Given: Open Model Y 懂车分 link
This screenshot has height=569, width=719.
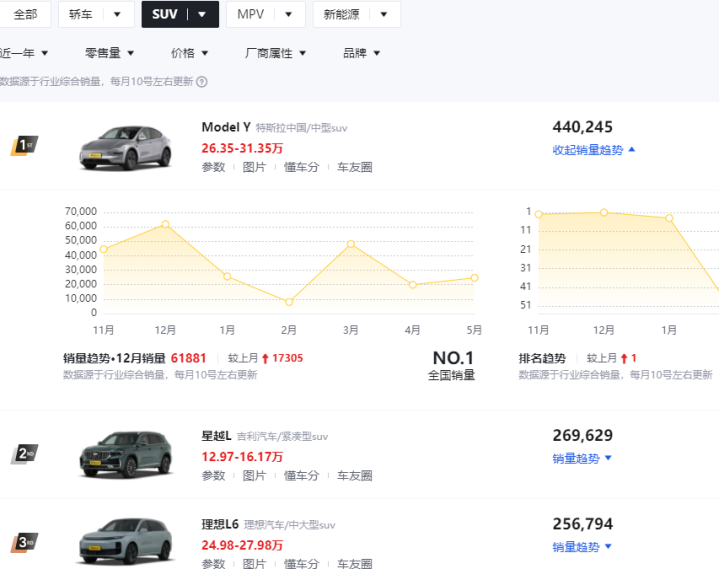Looking at the screenshot, I should (x=301, y=167).
